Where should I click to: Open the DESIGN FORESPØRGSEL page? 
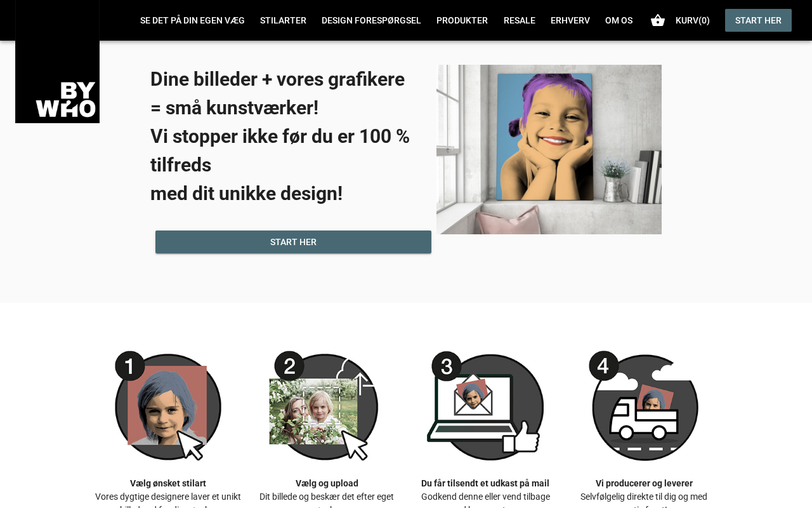[x=371, y=20]
